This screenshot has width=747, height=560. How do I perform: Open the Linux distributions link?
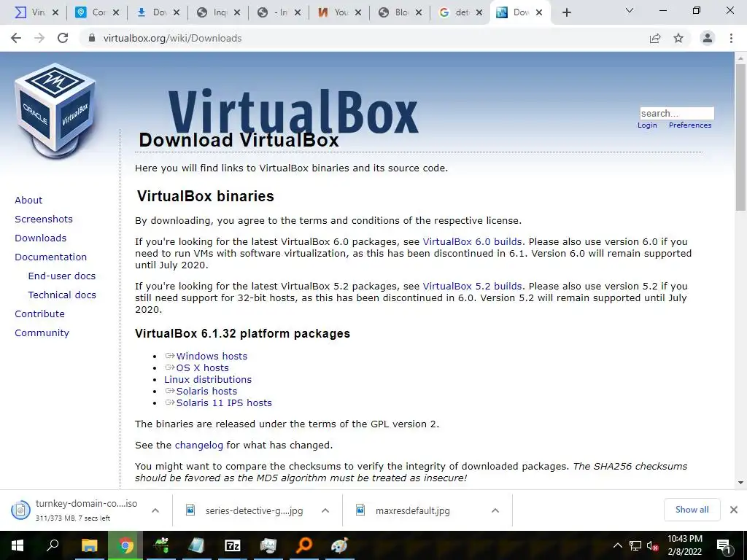[x=208, y=379]
